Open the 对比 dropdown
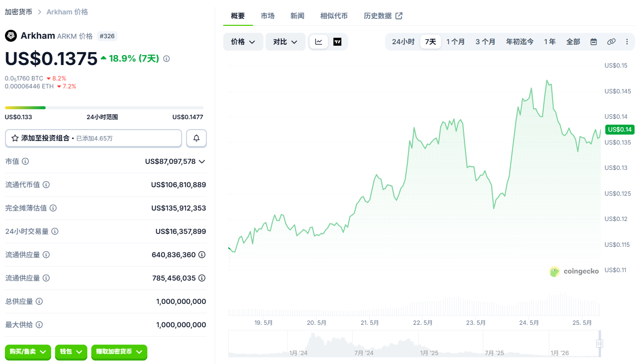The width and height of the screenshot is (644, 364). pos(285,42)
